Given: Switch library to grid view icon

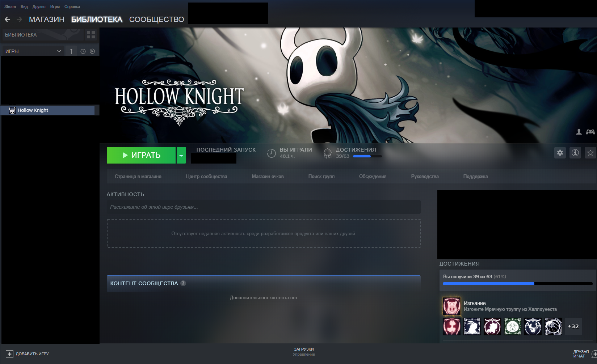Looking at the screenshot, I should [91, 35].
